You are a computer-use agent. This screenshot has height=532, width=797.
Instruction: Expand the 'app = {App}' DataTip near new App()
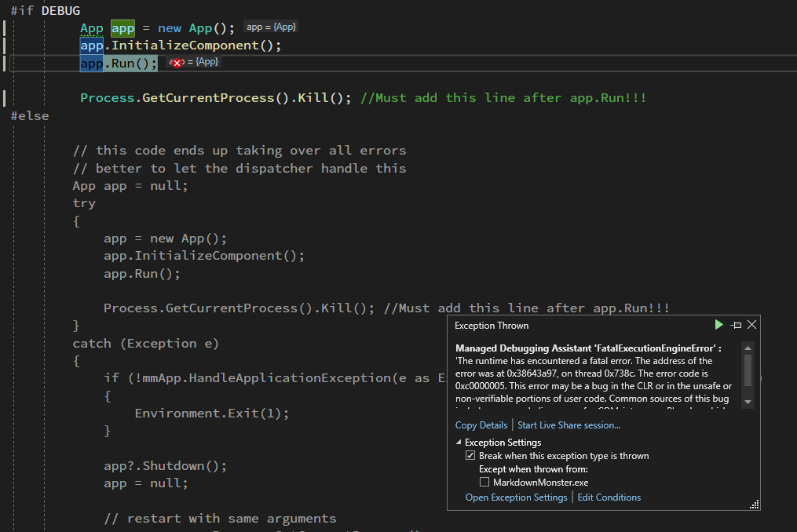pos(270,26)
